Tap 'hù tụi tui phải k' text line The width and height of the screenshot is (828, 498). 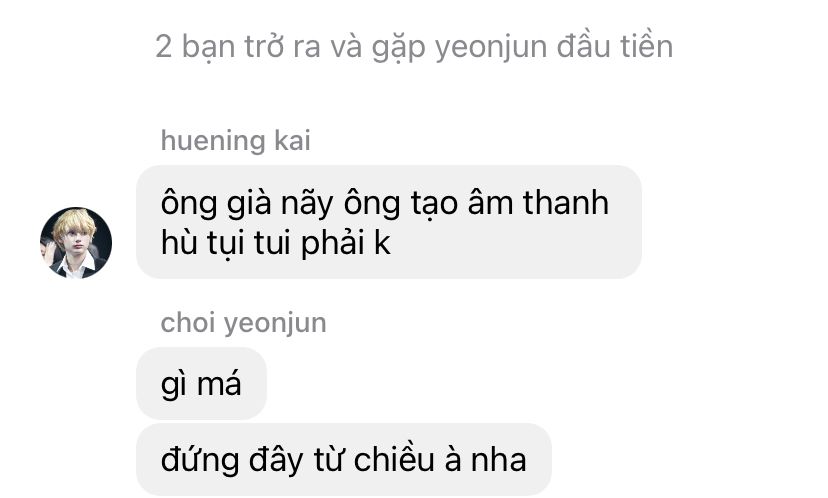[x=276, y=244]
